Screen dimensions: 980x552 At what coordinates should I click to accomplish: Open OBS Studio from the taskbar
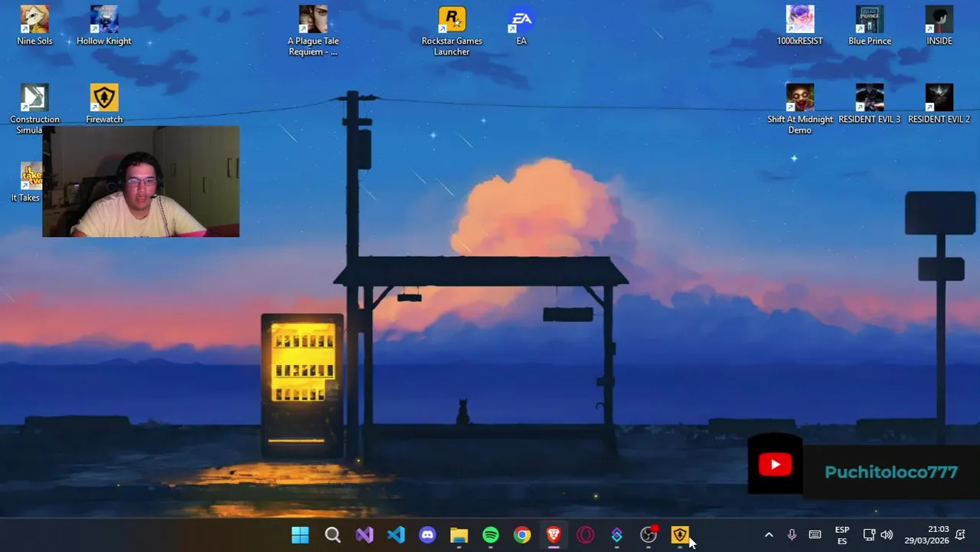649,535
